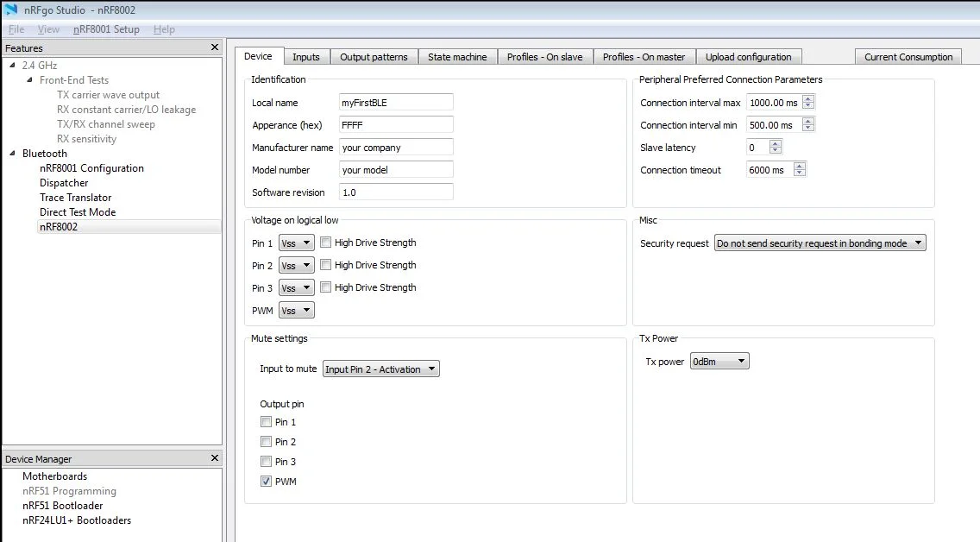Increase Slave latency with up arrow
The width and height of the screenshot is (980, 542).
coord(776,144)
